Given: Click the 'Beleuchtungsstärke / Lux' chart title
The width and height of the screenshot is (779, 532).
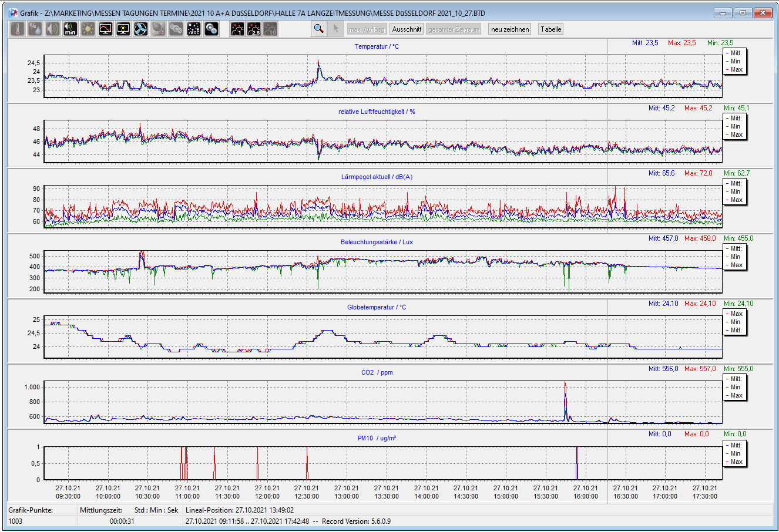Looking at the screenshot, I should click(x=377, y=242).
